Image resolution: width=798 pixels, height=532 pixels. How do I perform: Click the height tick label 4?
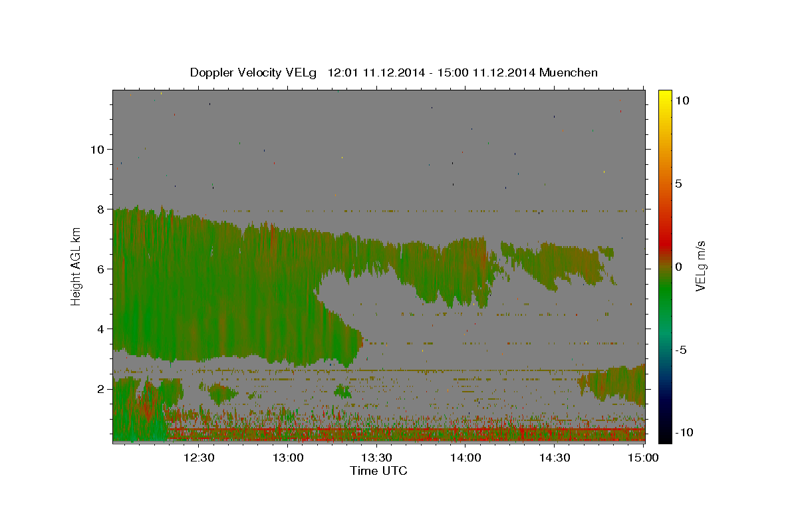coord(101,329)
